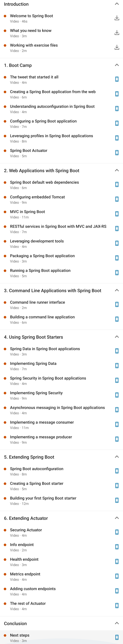The width and height of the screenshot is (123, 644).
Task: Download the Working with exercise files video
Action: [x=117, y=48]
